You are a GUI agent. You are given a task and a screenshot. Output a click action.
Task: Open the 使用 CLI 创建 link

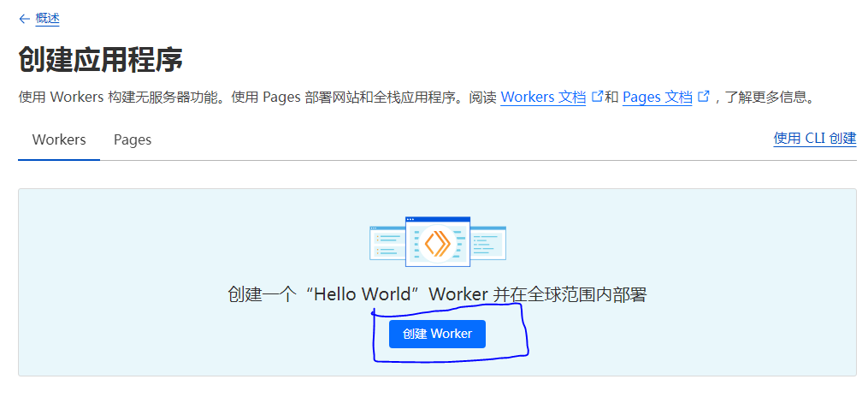pyautogui.click(x=814, y=138)
